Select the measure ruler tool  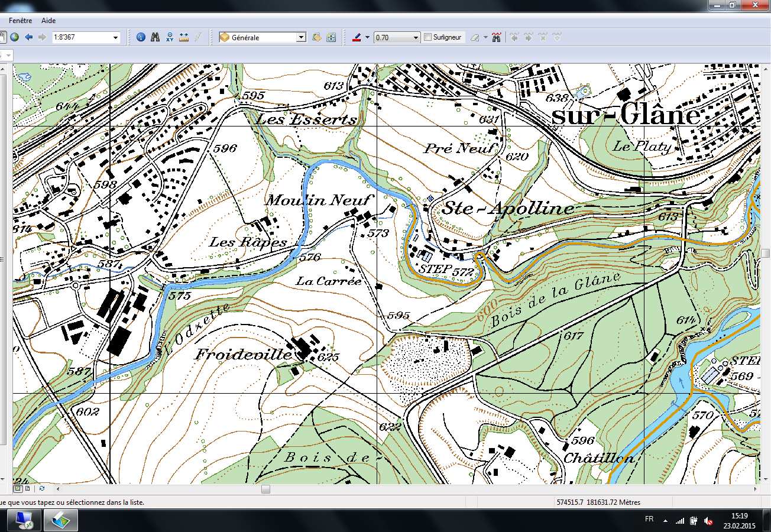(x=183, y=37)
